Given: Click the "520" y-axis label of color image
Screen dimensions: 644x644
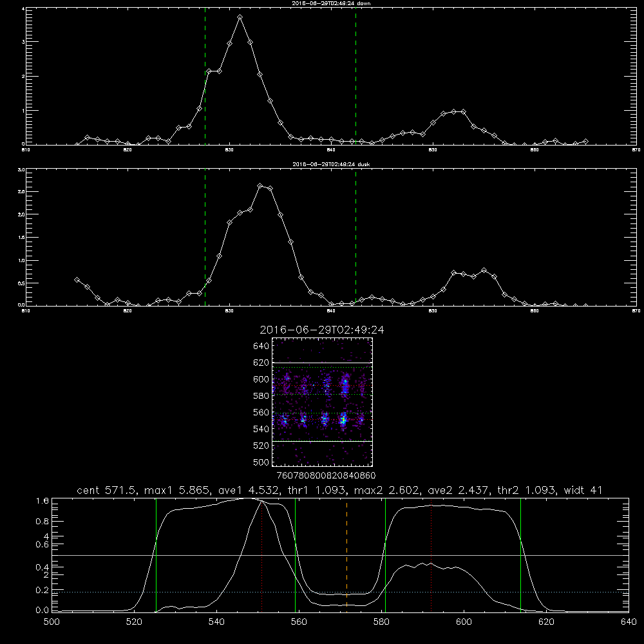Looking at the screenshot, I should click(x=261, y=446).
